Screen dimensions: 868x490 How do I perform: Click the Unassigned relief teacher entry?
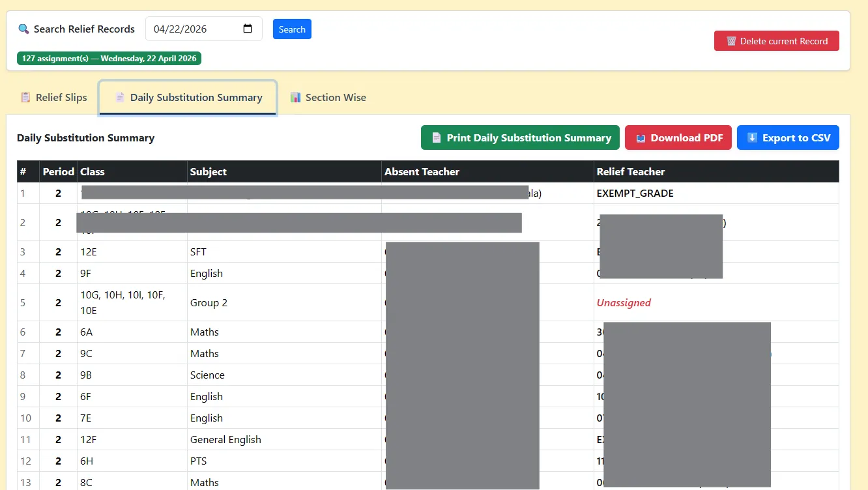point(624,302)
